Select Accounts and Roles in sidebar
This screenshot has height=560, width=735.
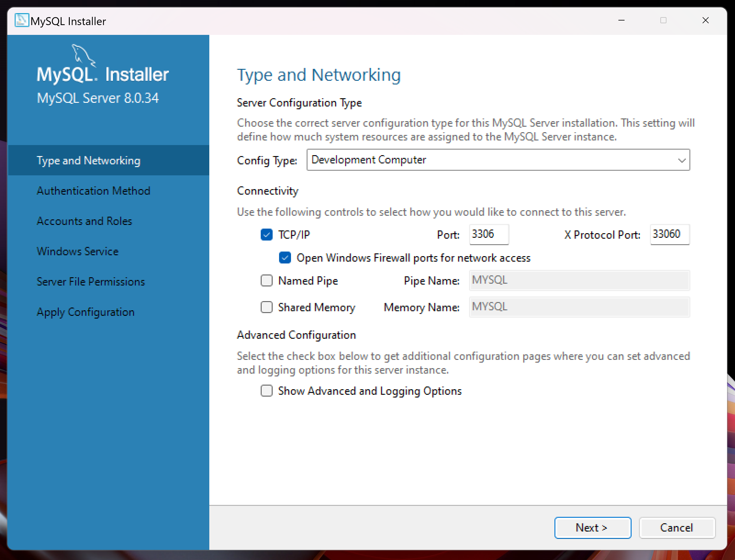pyautogui.click(x=84, y=221)
